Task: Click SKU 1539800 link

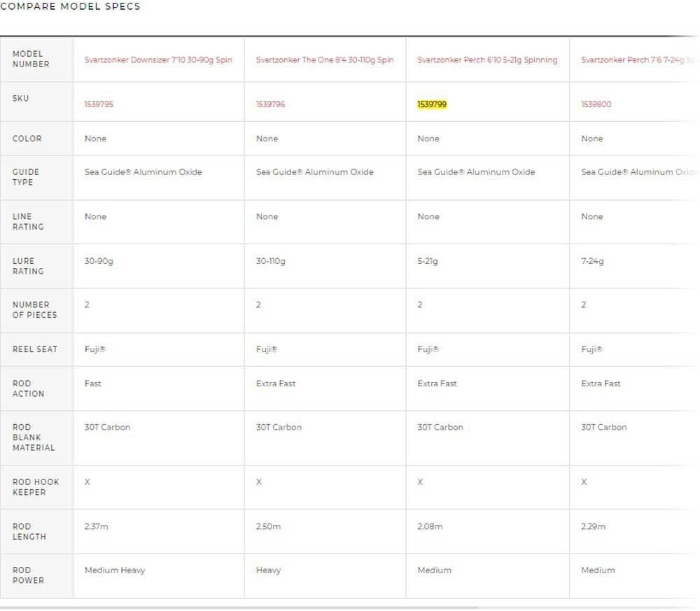Action: (596, 104)
